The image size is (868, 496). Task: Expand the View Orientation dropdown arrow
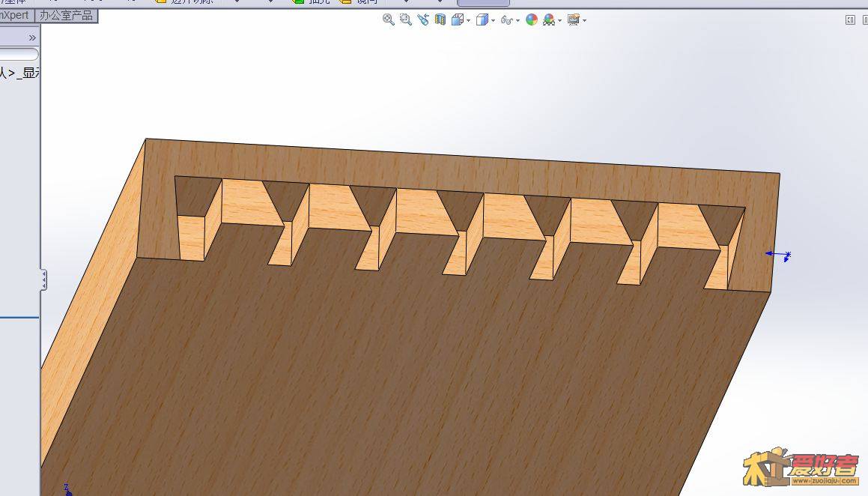[x=468, y=20]
